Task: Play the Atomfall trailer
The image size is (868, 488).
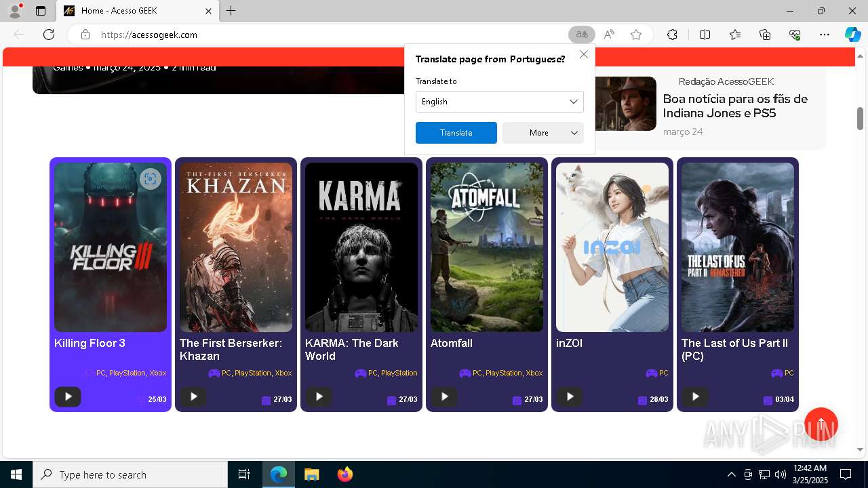Action: tap(444, 396)
